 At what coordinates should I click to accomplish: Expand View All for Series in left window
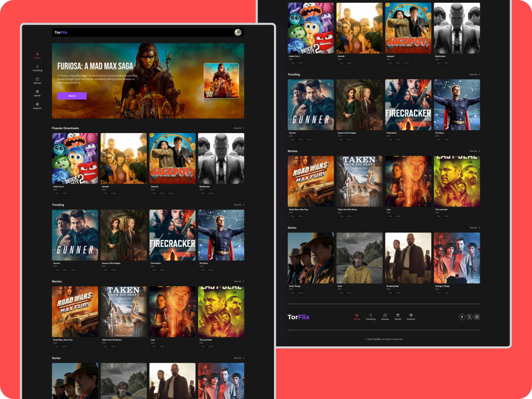click(x=239, y=358)
